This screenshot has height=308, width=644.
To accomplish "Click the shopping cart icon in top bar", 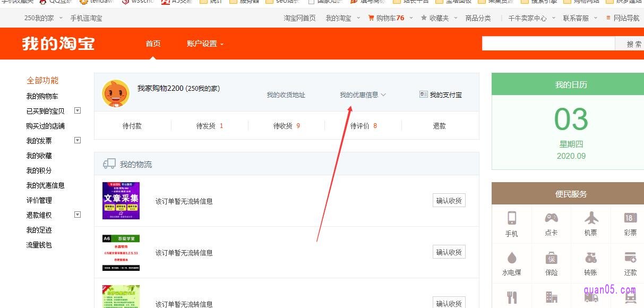I will tap(371, 18).
